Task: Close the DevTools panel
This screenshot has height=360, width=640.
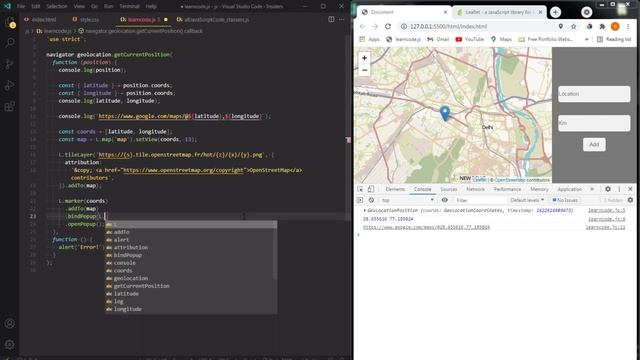Action: (x=630, y=189)
